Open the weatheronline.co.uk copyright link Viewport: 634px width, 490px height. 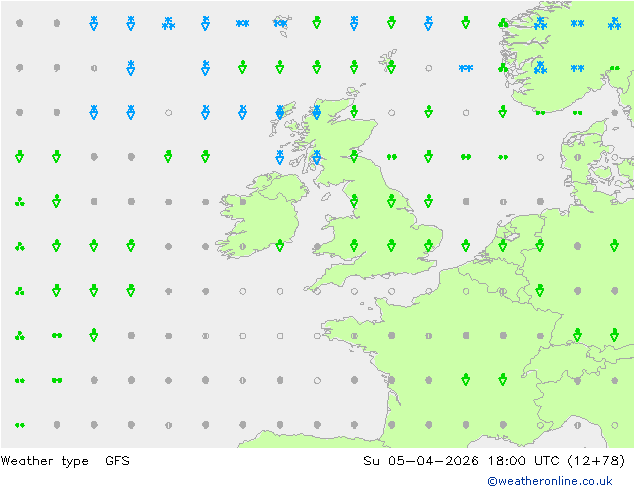coord(550,481)
